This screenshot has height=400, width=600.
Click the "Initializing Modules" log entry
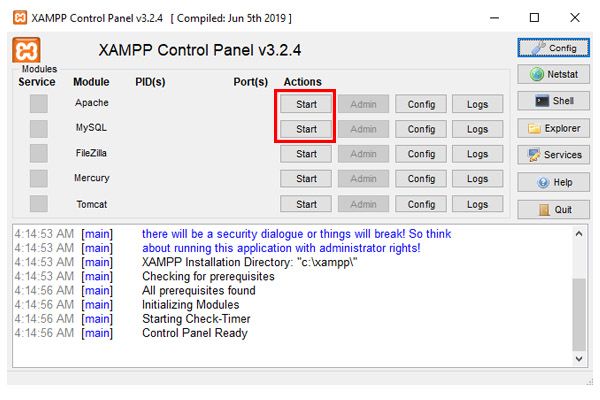pos(191,305)
